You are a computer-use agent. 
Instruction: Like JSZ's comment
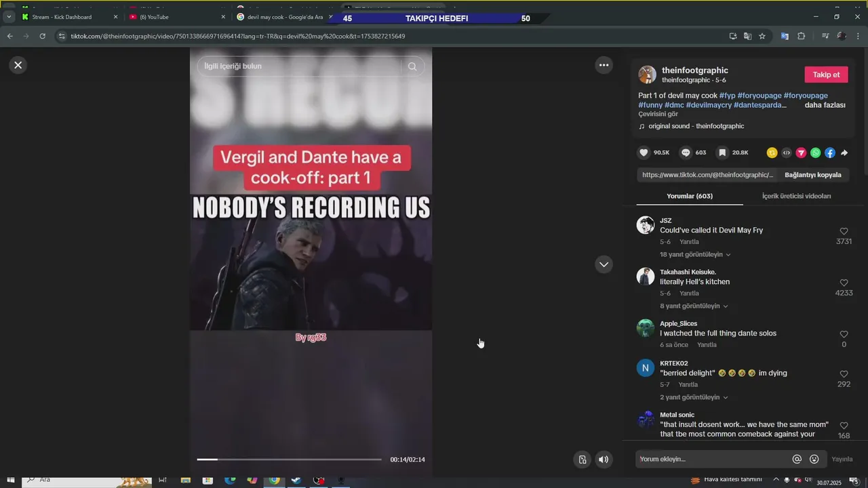[x=844, y=231]
